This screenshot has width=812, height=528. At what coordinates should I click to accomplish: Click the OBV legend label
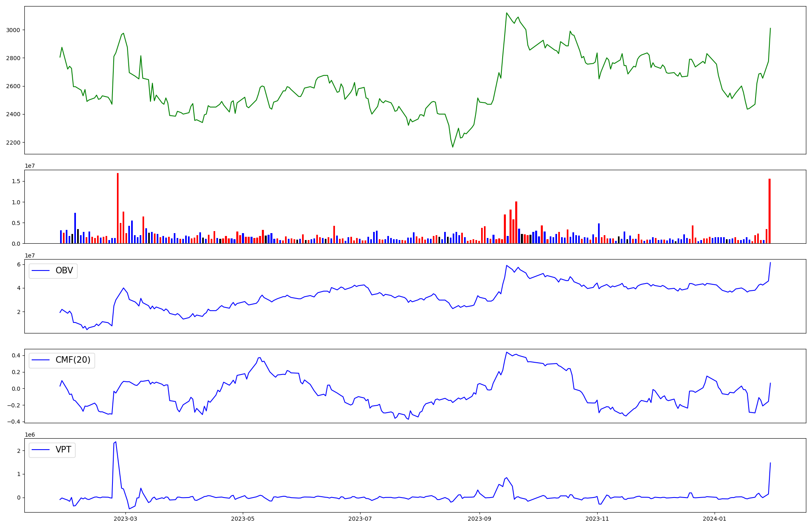pos(64,271)
